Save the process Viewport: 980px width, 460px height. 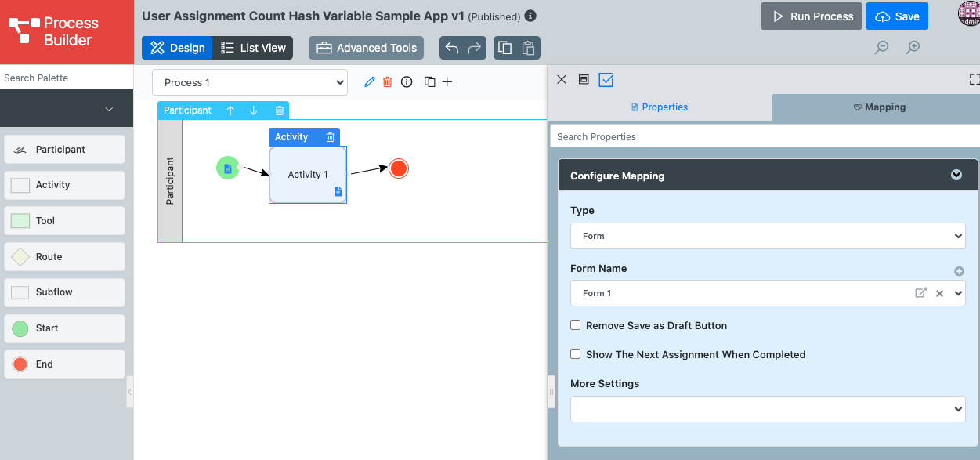pyautogui.click(x=897, y=16)
